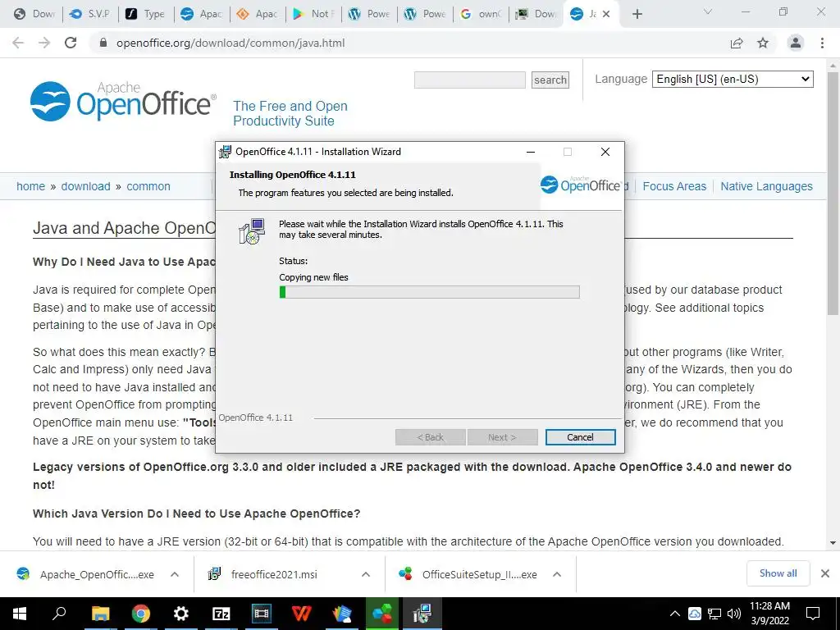
Task: Switch to the Google ownC tab
Action: [x=481, y=14]
